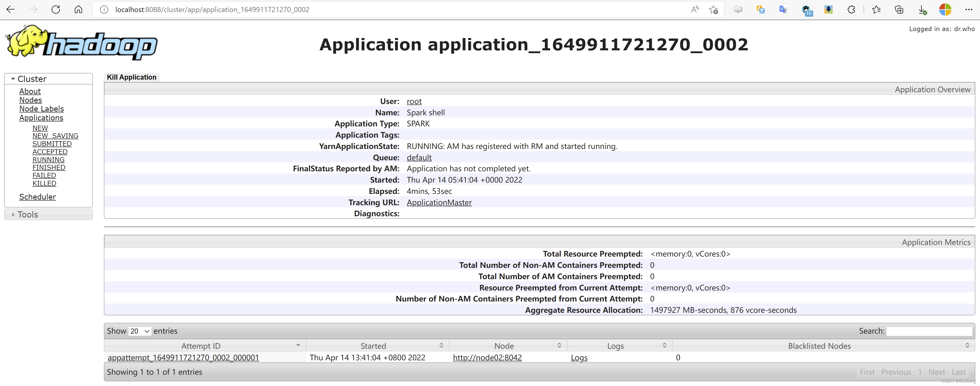980x386 pixels.
Task: Open the node02:8042 node link
Action: (487, 357)
